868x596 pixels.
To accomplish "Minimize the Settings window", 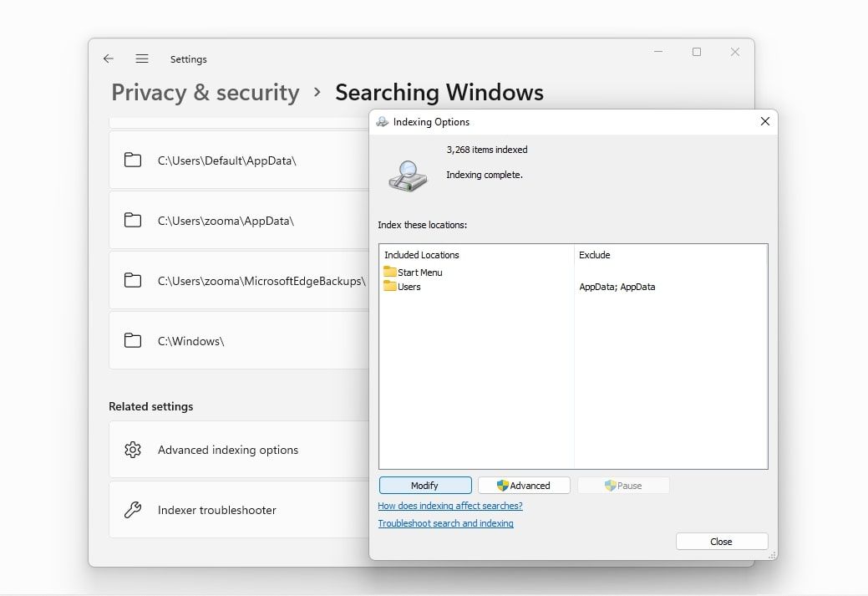I will pos(658,52).
